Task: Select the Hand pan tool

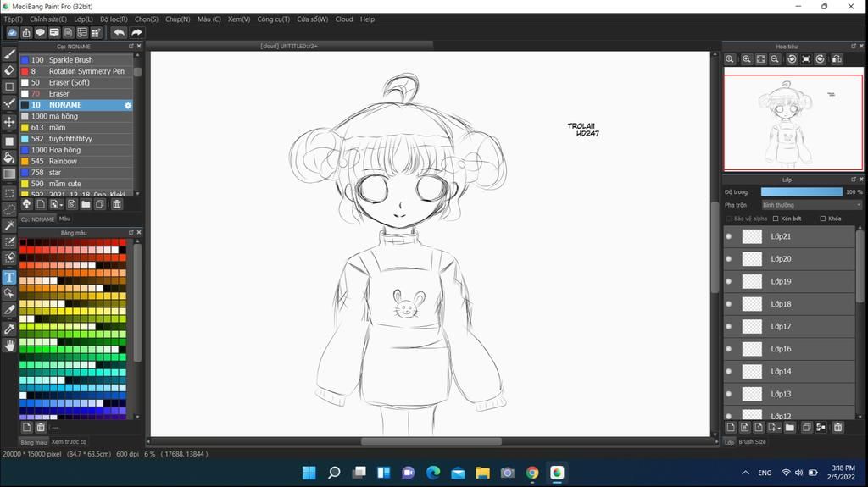Action: 9,346
